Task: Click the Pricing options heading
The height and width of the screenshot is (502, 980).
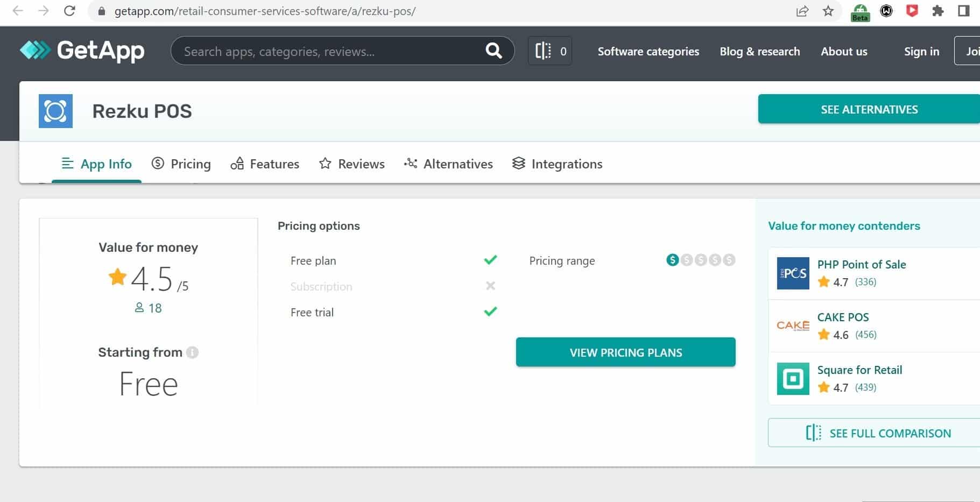Action: pos(319,225)
